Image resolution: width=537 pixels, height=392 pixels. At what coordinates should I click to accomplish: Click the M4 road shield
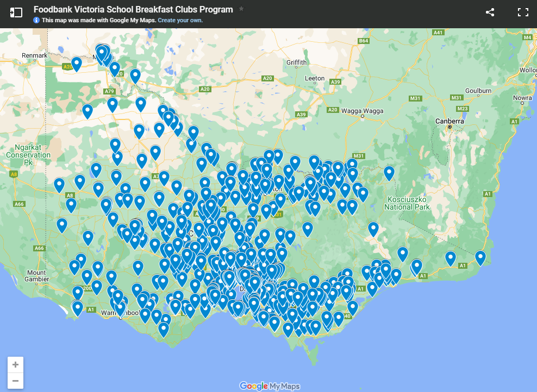pyautogui.click(x=527, y=37)
